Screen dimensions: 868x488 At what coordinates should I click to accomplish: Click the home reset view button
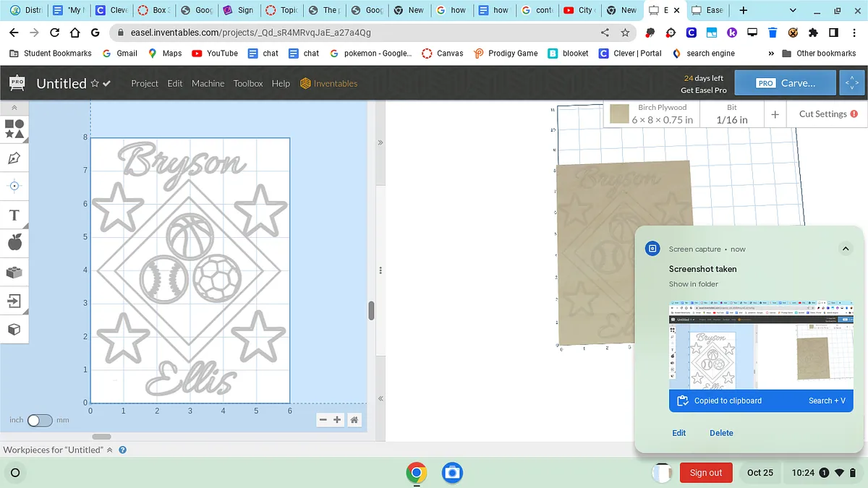(x=354, y=420)
